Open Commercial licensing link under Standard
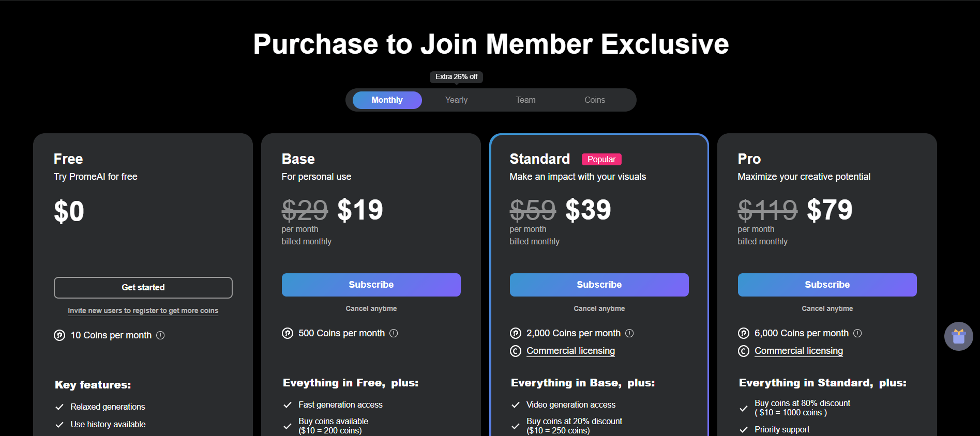Image resolution: width=980 pixels, height=436 pixels. (x=570, y=351)
